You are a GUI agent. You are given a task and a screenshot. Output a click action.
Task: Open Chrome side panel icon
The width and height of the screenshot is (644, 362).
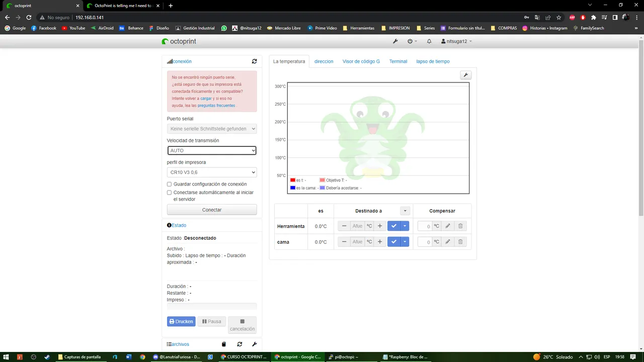[615, 17]
